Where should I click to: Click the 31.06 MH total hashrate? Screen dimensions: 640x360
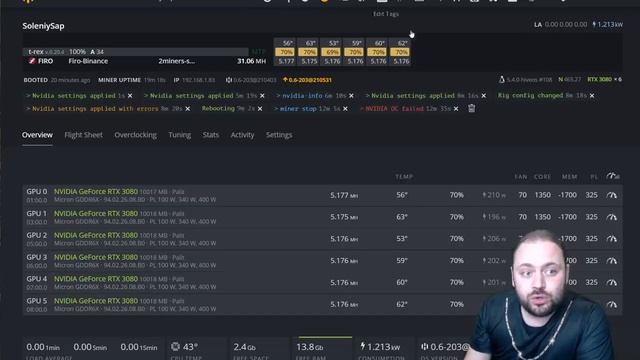[251, 61]
